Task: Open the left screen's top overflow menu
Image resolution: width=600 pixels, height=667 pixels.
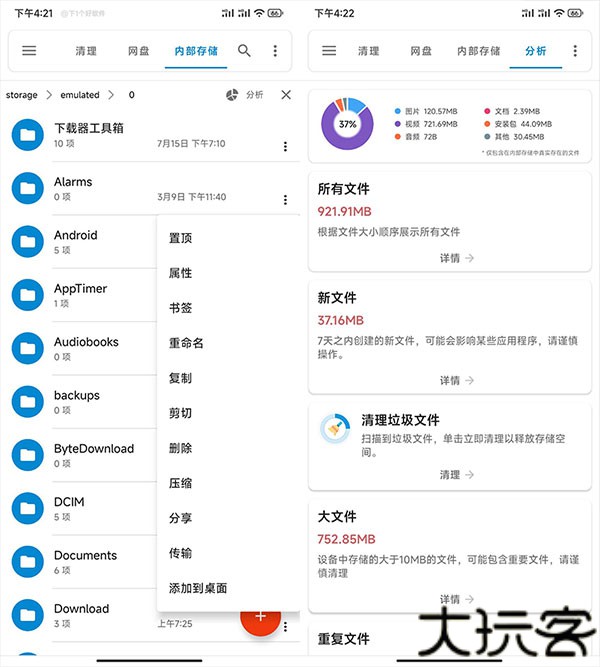Action: 275,51
